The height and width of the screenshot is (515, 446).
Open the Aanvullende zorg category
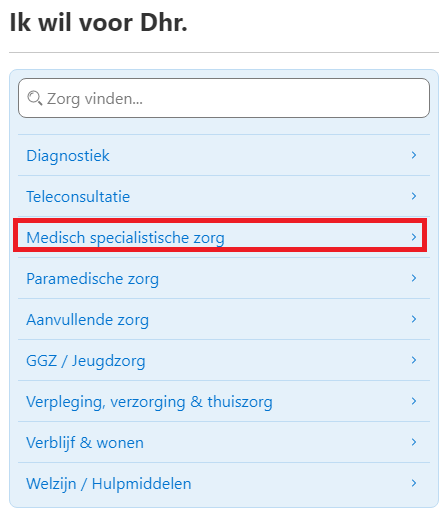(224, 319)
